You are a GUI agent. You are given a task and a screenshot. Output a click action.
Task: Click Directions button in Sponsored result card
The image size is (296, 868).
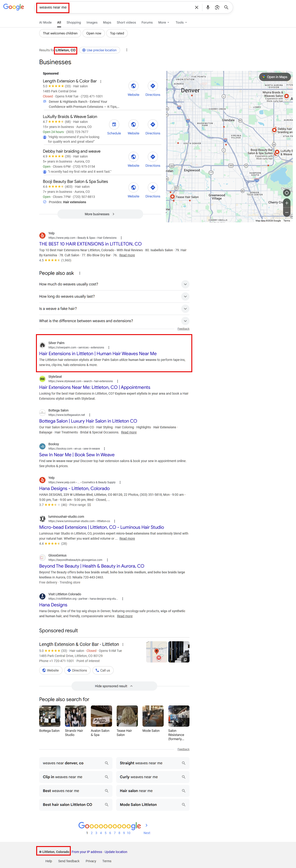click(x=77, y=670)
